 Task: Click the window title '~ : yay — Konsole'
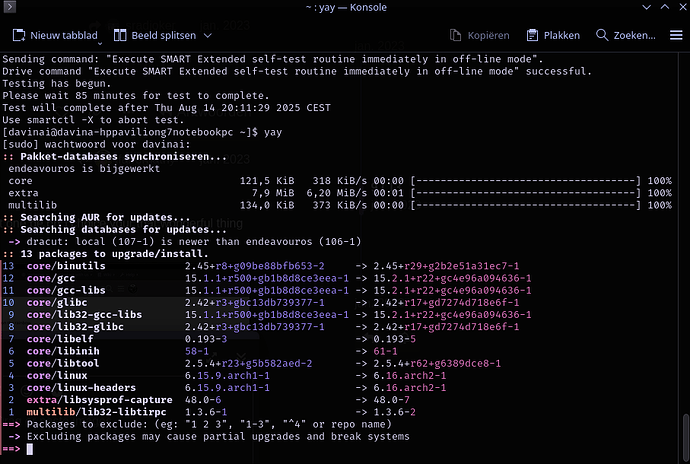tap(344, 8)
